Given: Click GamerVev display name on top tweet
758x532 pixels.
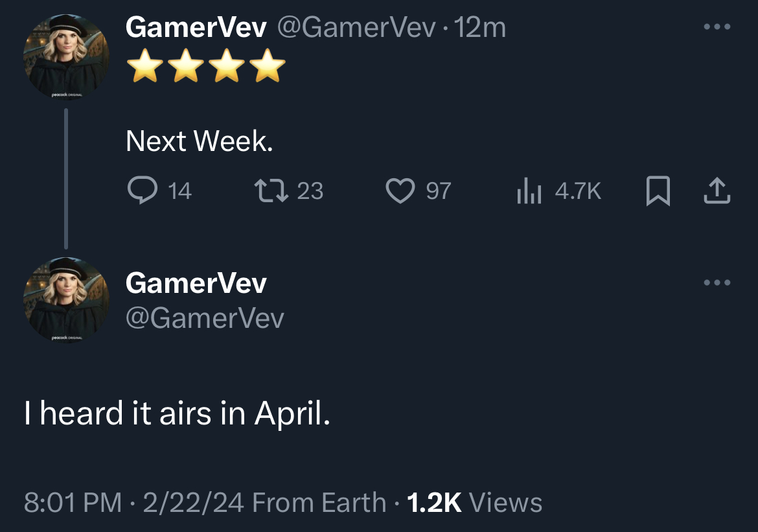Looking at the screenshot, I should tap(196, 27).
